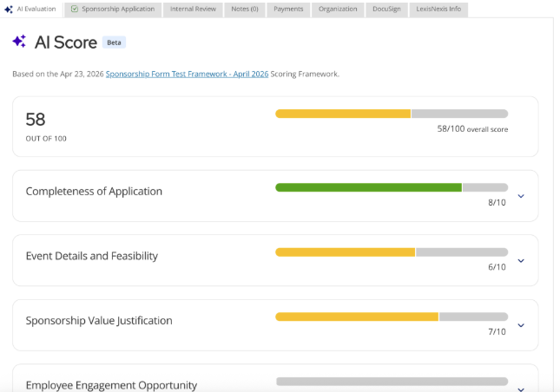Expand the Completeness of Application section

pos(521,196)
